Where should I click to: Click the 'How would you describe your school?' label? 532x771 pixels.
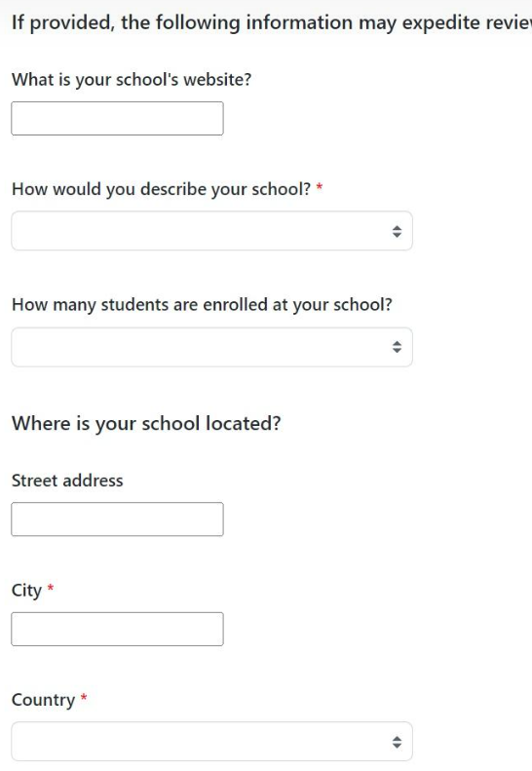pos(162,189)
